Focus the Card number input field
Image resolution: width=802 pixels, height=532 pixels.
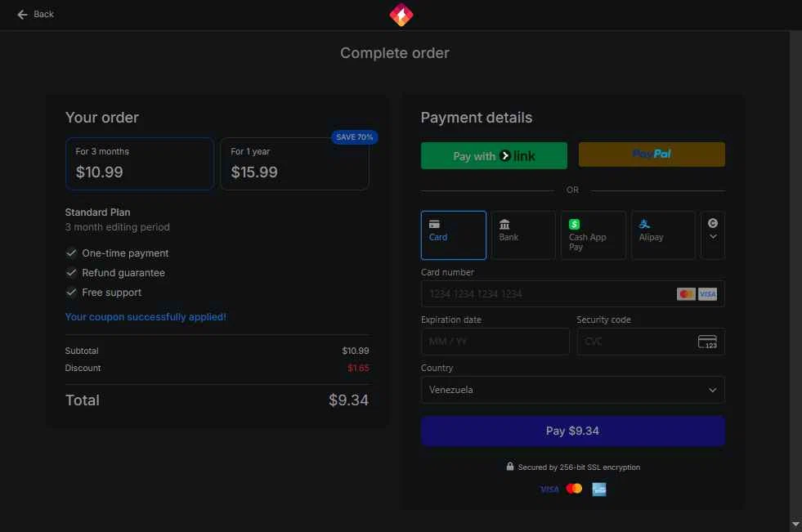[x=572, y=294]
